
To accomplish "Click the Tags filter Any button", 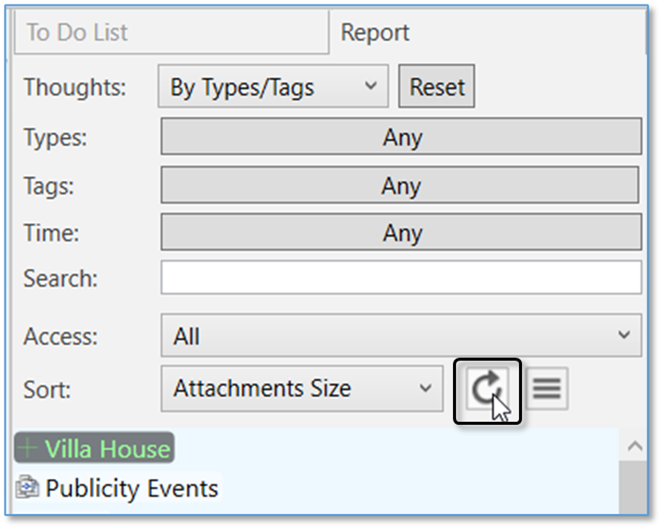I will click(400, 186).
